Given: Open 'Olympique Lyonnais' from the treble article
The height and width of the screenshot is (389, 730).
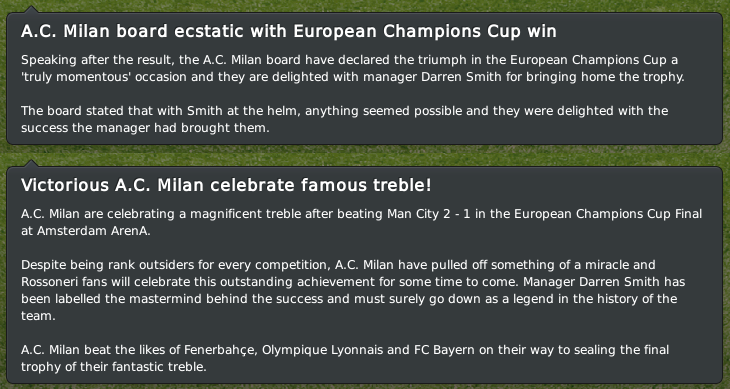Looking at the screenshot, I should click(321, 350).
